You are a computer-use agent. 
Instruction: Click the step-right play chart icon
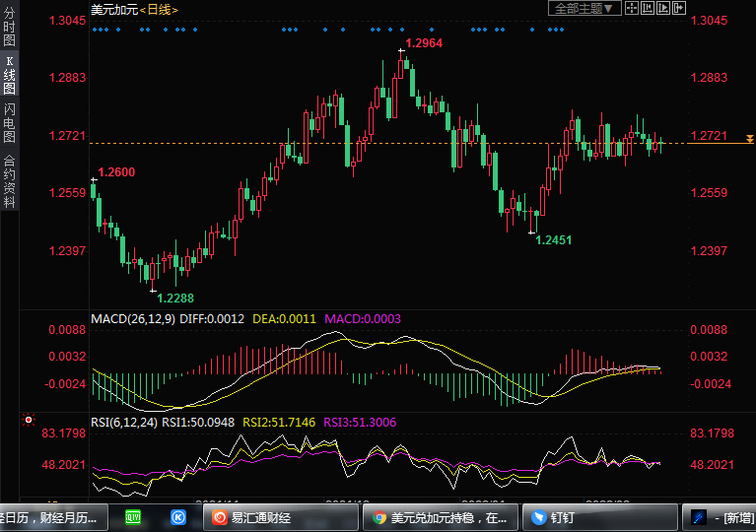click(x=663, y=8)
